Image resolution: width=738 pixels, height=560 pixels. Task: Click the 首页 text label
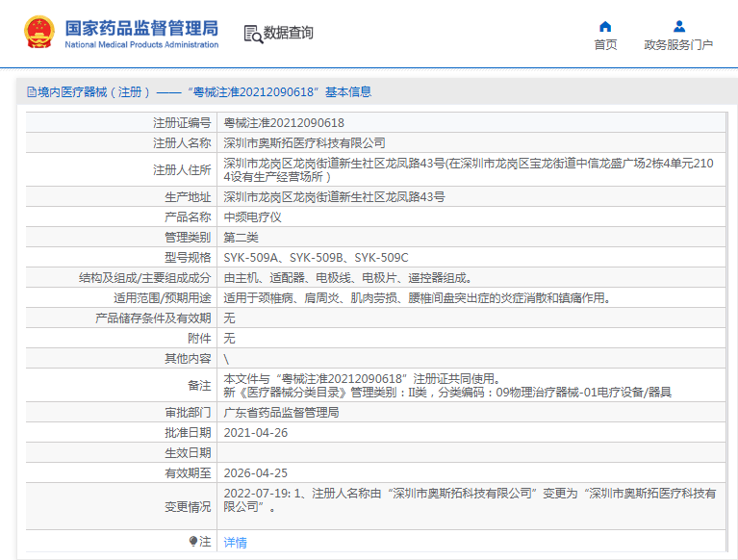(x=605, y=44)
